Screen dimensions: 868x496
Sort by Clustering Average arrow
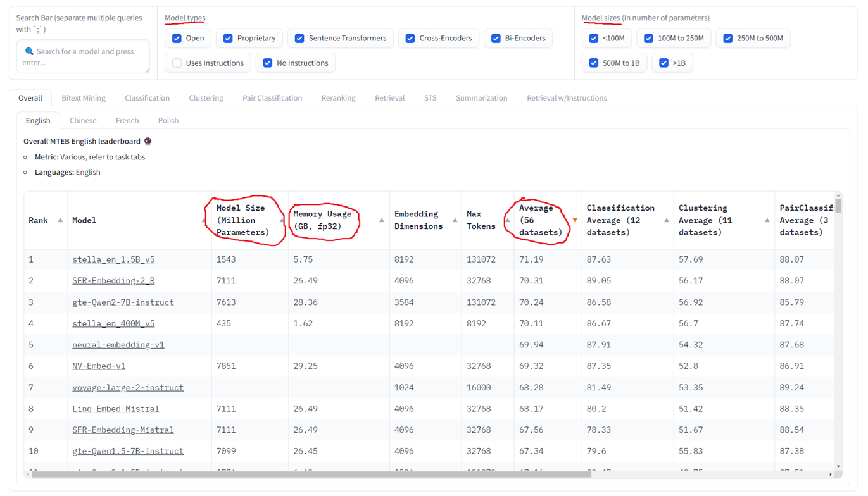pos(767,220)
